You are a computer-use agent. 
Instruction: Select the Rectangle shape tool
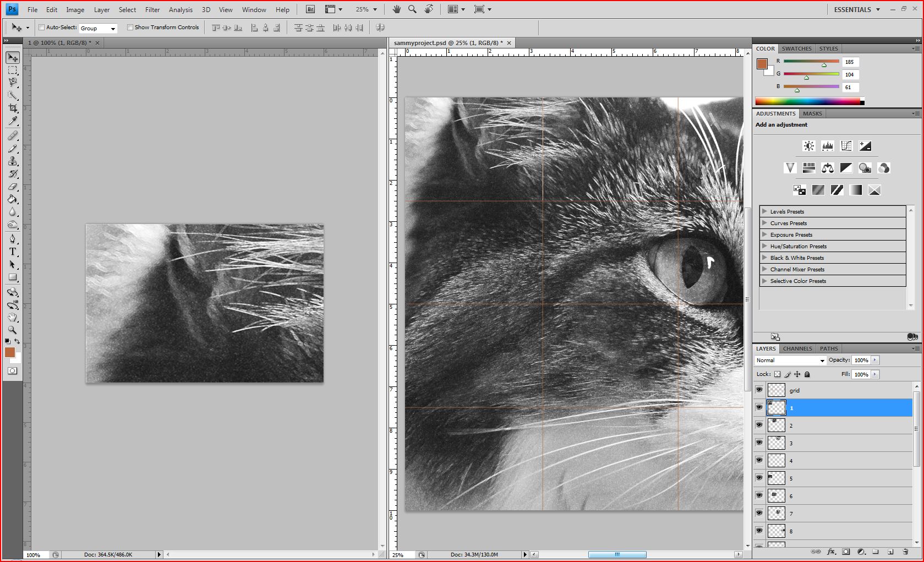13,277
